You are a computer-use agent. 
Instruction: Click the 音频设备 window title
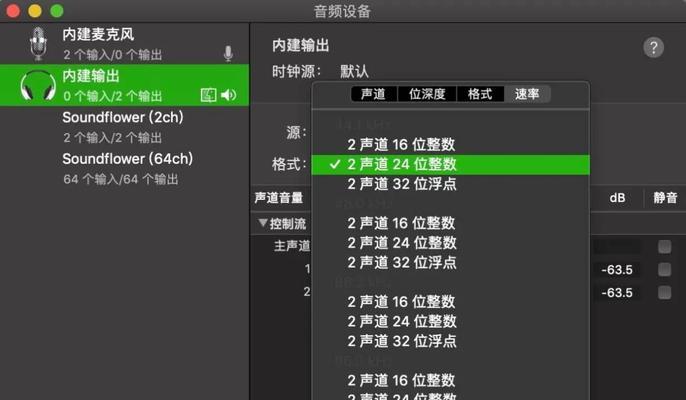tap(342, 11)
